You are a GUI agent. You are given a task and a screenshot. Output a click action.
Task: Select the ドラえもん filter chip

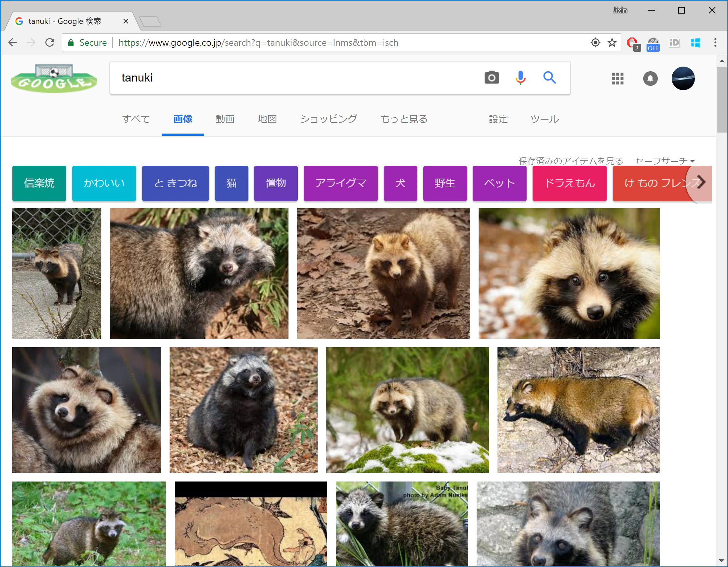point(570,183)
